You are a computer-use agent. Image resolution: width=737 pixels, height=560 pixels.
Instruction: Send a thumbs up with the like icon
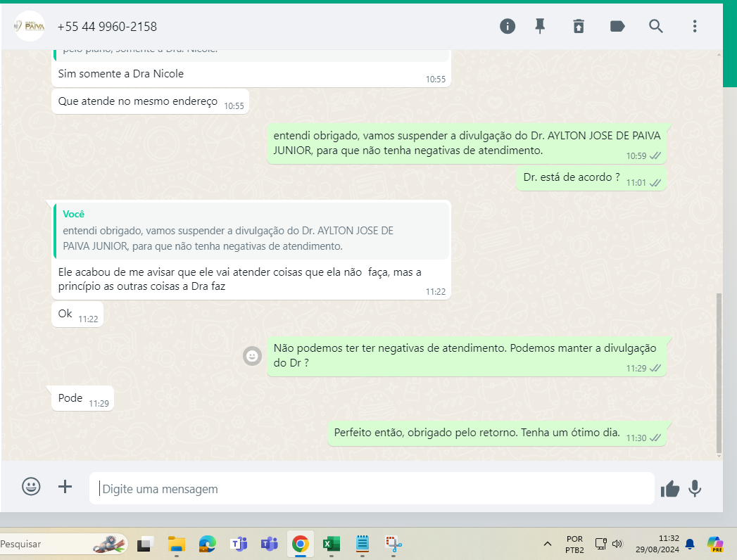point(670,489)
